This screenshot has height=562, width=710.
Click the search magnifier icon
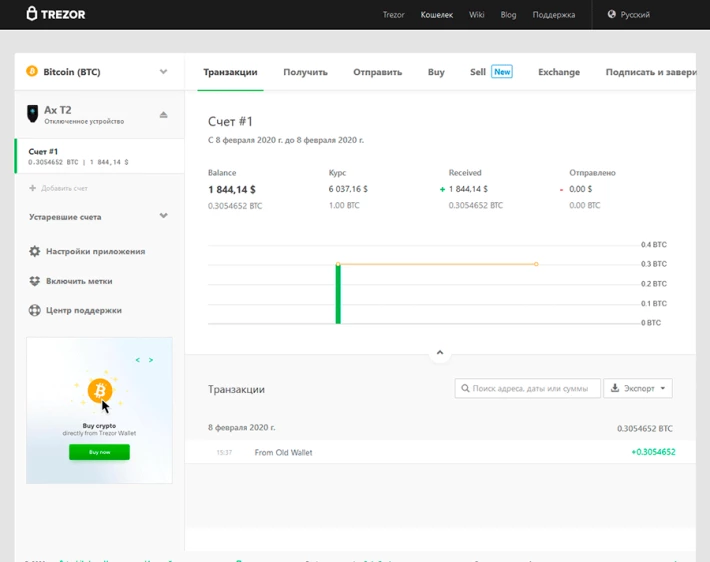click(465, 388)
